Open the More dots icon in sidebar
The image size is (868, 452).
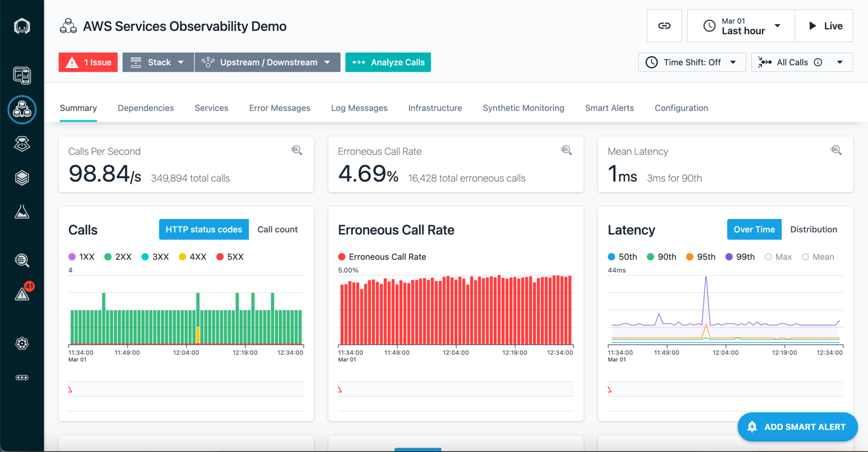point(22,377)
